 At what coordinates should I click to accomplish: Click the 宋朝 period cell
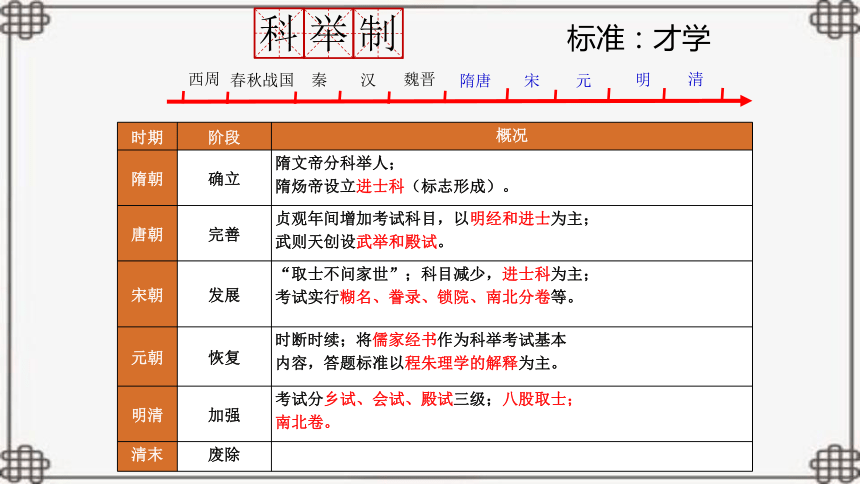point(147,295)
